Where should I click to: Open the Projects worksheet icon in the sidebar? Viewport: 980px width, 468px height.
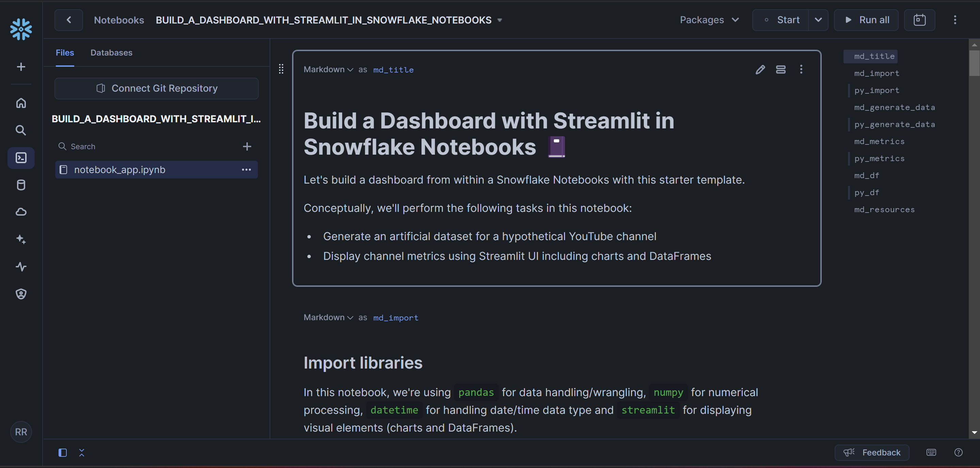click(21, 158)
